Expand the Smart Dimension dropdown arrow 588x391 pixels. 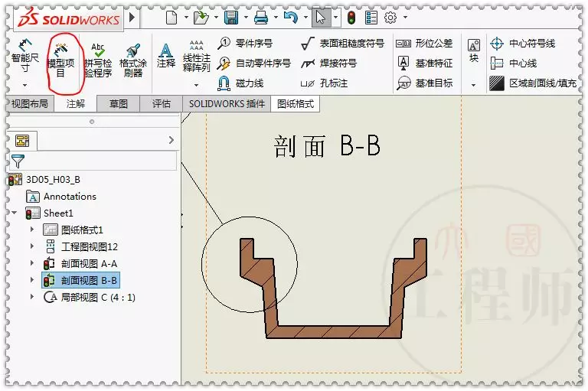pyautogui.click(x=24, y=86)
